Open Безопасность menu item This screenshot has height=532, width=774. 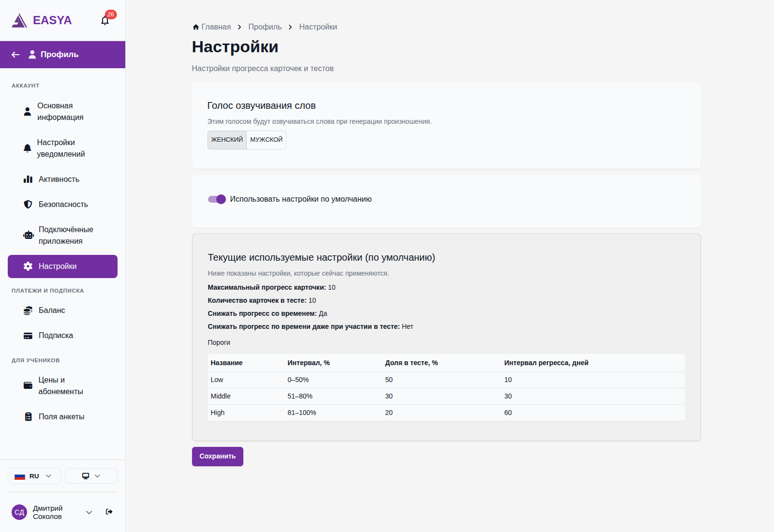(x=62, y=205)
